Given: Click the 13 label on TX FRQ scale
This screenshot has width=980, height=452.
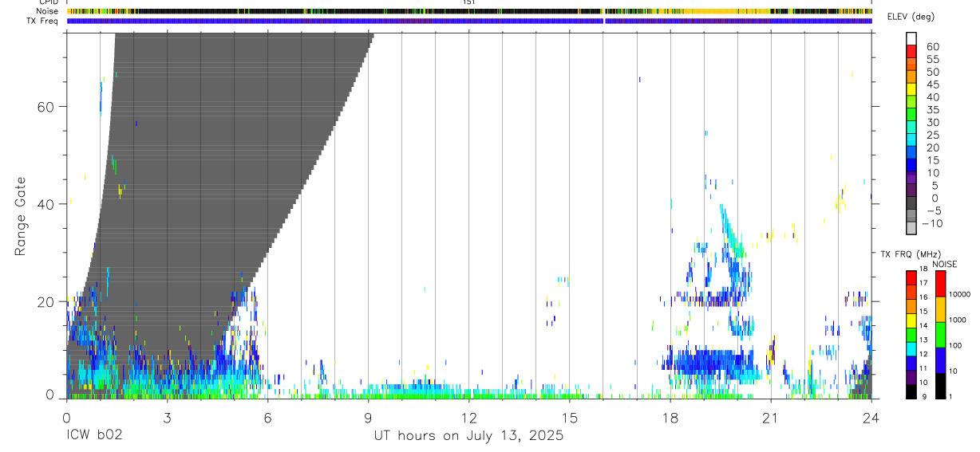Looking at the screenshot, I should click(923, 340).
